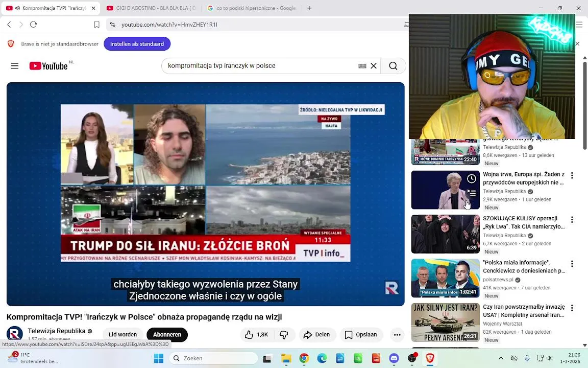Screen dimensions: 588x368
Task: Switch to 'co to pociski hipersoniczne - Google' tab
Action: [x=252, y=8]
